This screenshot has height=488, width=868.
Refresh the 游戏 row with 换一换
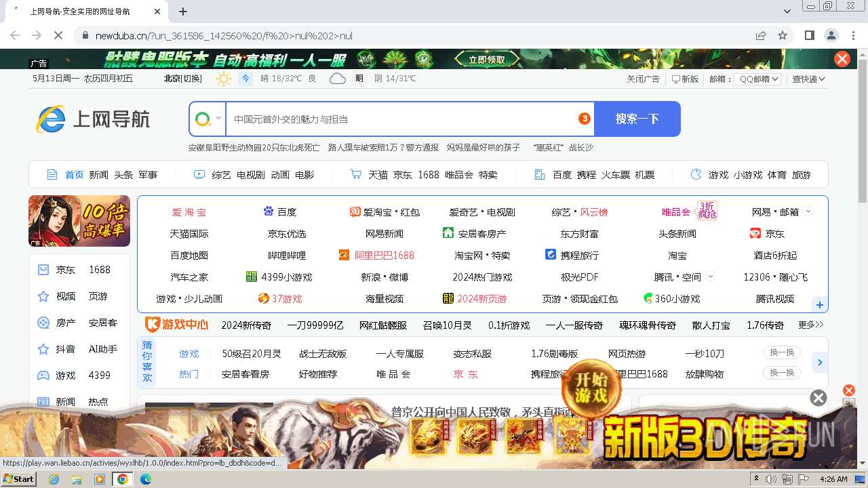point(782,352)
